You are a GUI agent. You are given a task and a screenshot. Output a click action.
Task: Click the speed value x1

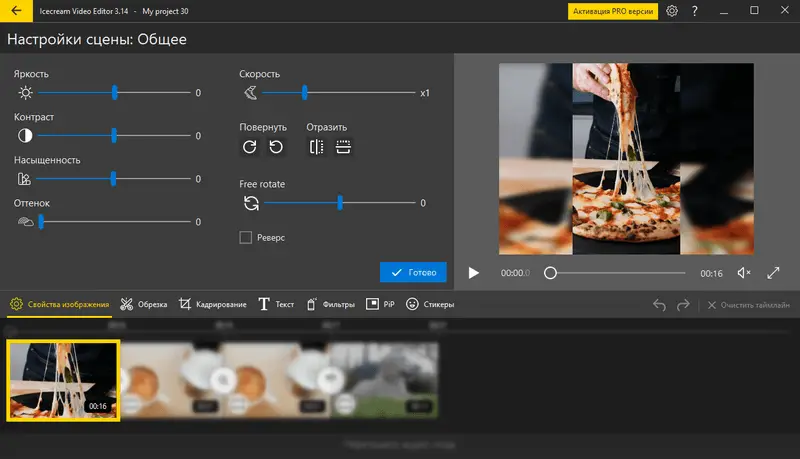pyautogui.click(x=425, y=93)
